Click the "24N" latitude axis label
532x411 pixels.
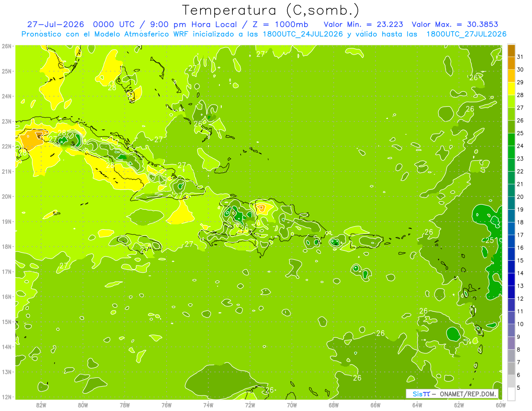click(x=7, y=96)
